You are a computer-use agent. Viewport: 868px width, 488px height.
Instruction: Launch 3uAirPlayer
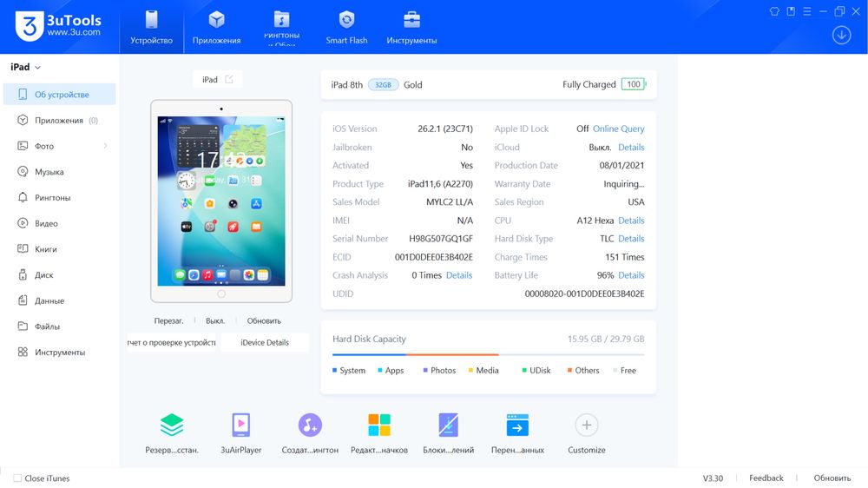240,433
